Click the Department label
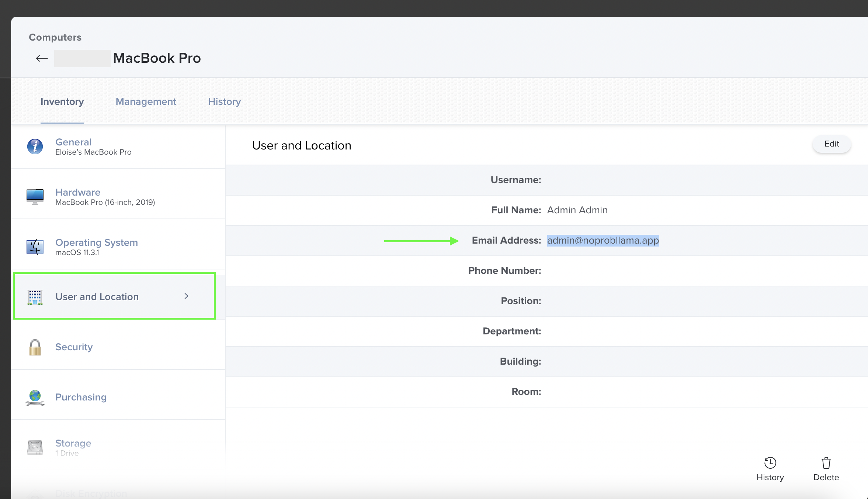868x499 pixels. pyautogui.click(x=512, y=331)
